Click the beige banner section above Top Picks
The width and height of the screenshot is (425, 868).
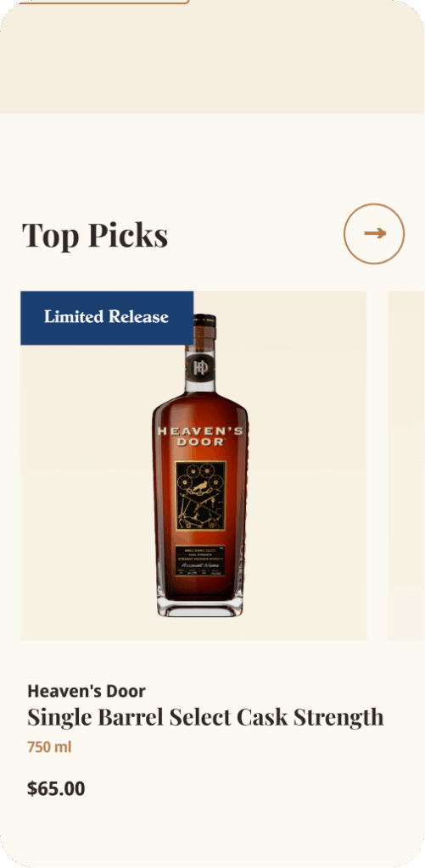coord(212,57)
